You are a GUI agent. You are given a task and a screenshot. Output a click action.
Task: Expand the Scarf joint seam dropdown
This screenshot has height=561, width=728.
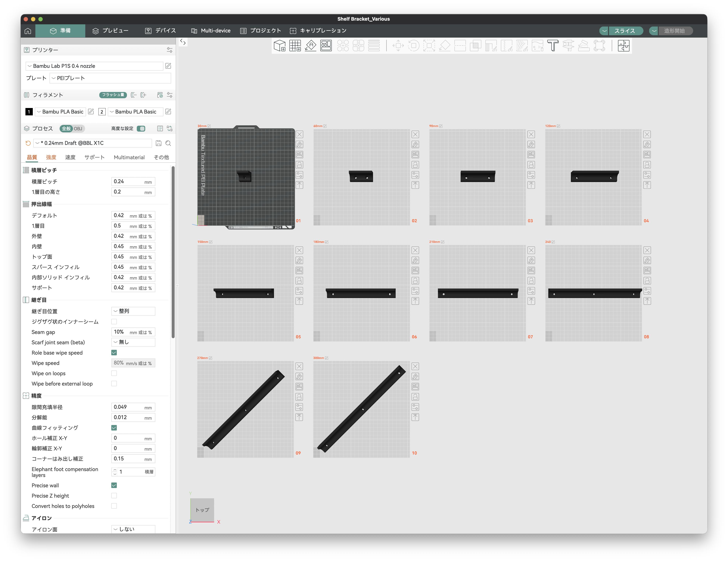pos(133,342)
